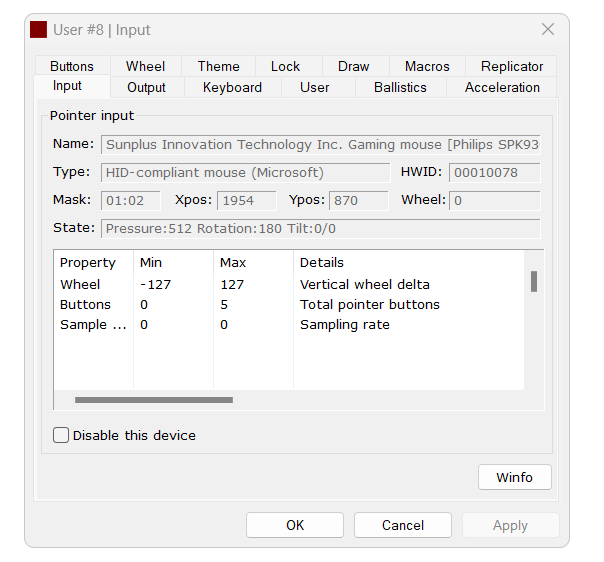
Task: Click the Winfo button
Action: pyautogui.click(x=514, y=477)
